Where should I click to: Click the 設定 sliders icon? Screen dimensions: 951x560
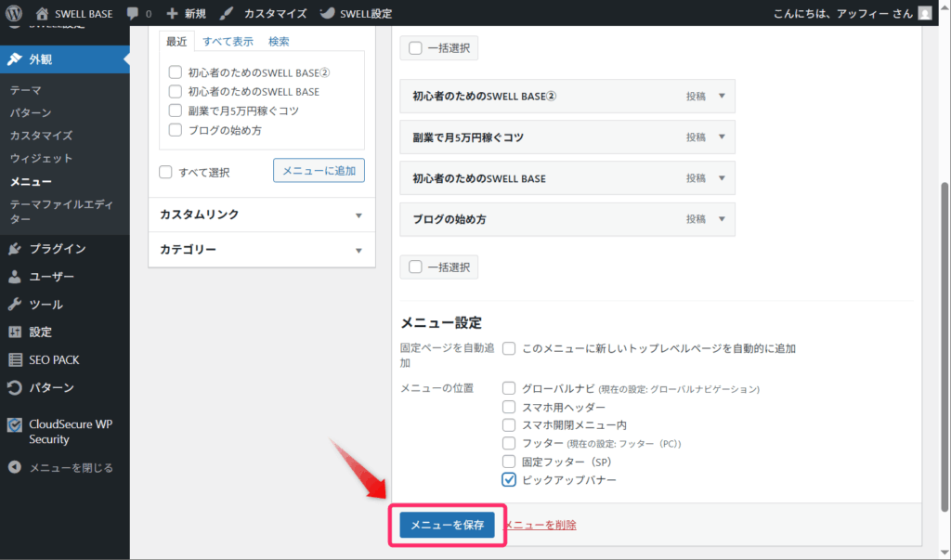(x=15, y=332)
